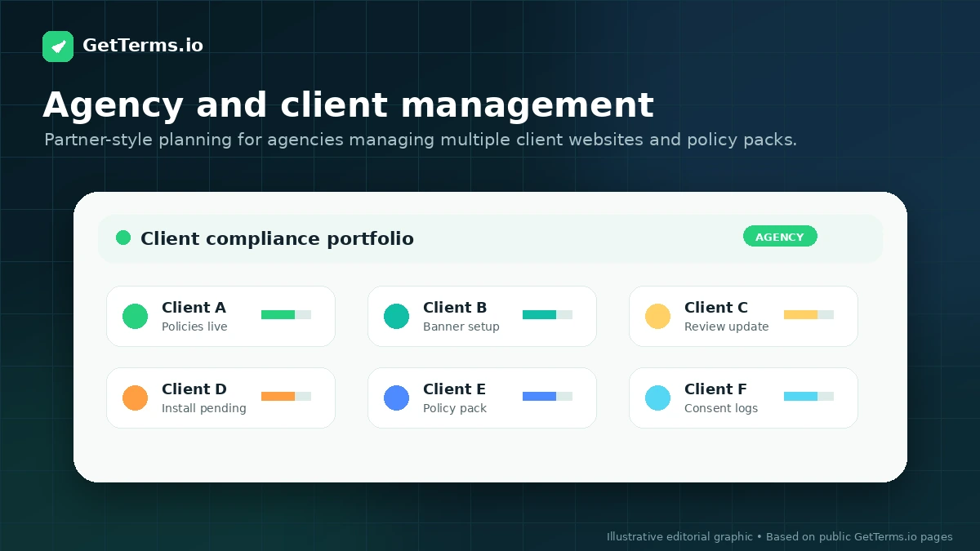Open the Client A name label
980x551 pixels.
click(x=194, y=308)
